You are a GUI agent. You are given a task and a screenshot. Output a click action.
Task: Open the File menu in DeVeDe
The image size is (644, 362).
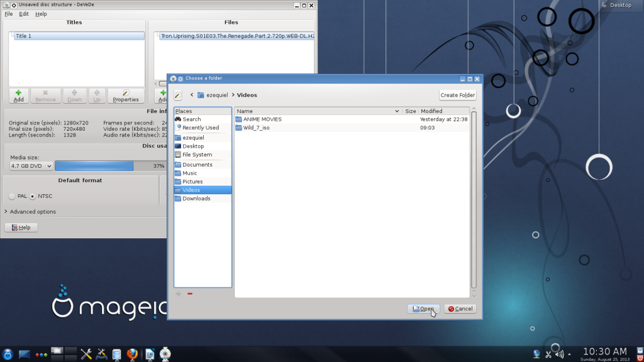pos(9,14)
